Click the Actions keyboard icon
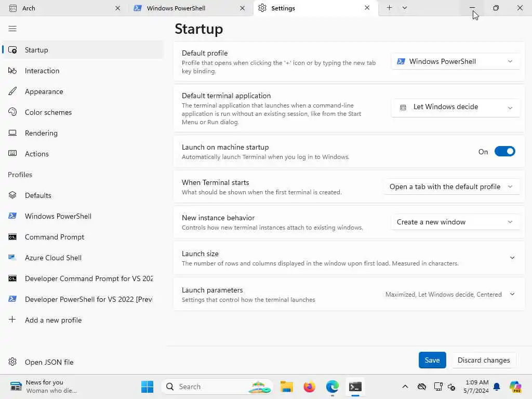Image resolution: width=532 pixels, height=399 pixels. 12,153
